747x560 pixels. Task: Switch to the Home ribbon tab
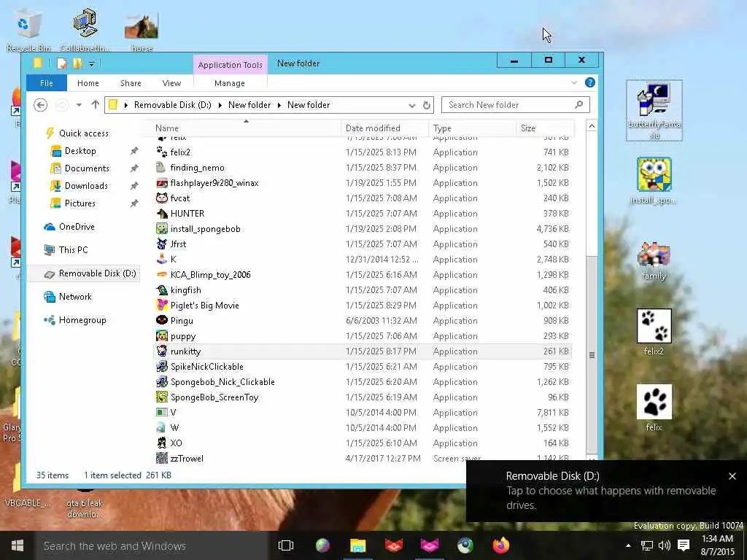88,83
